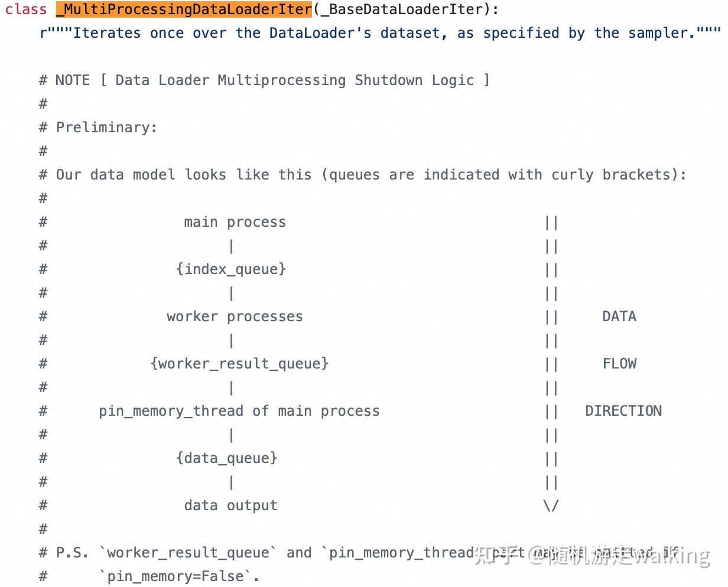Click the {index_queue} label
The height and width of the screenshot is (587, 728).
click(231, 269)
